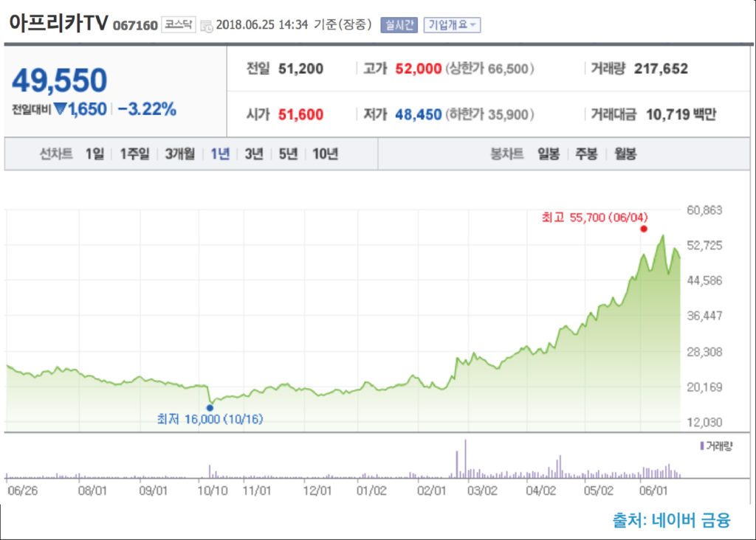Click the 코스닥 market badge
This screenshot has height=540, width=756.
tap(178, 24)
